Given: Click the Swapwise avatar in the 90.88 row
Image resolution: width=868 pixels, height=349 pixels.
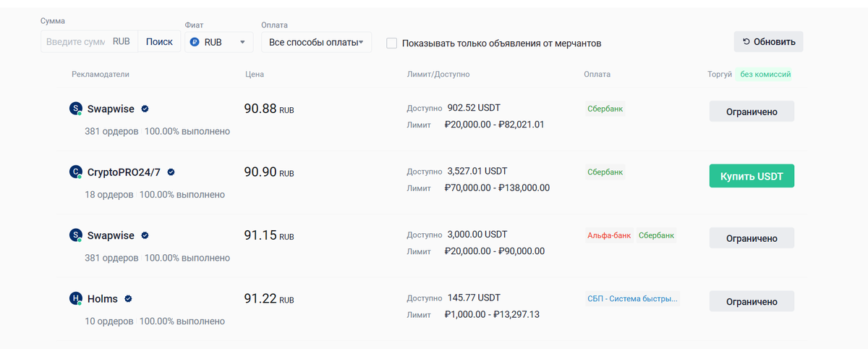Looking at the screenshot, I should [76, 109].
